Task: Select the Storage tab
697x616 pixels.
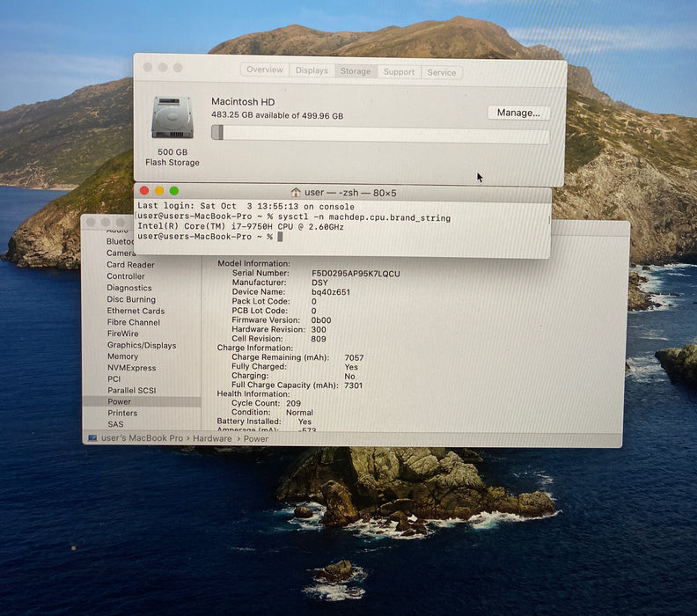Action: [356, 71]
